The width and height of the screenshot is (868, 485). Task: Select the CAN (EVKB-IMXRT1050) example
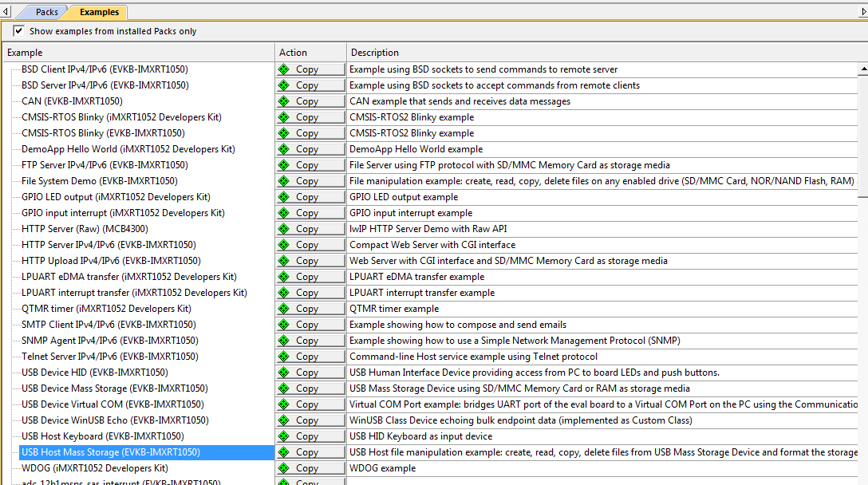pos(72,101)
